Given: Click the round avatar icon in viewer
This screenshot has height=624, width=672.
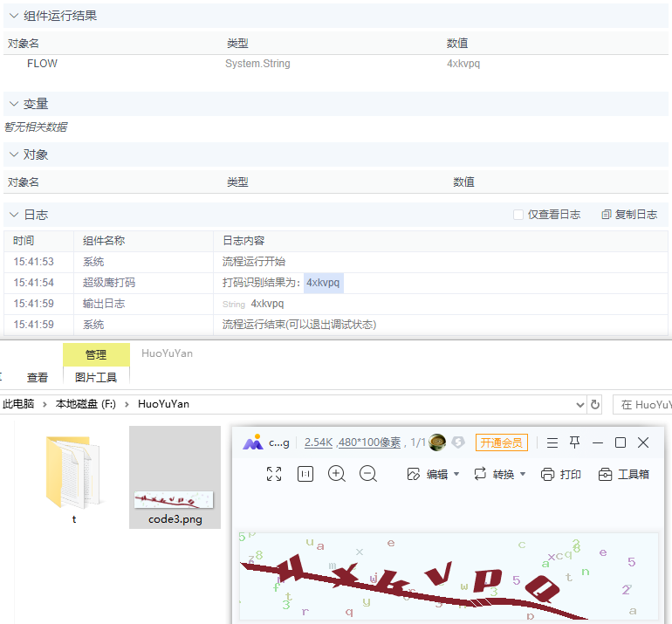Looking at the screenshot, I should pos(437,442).
